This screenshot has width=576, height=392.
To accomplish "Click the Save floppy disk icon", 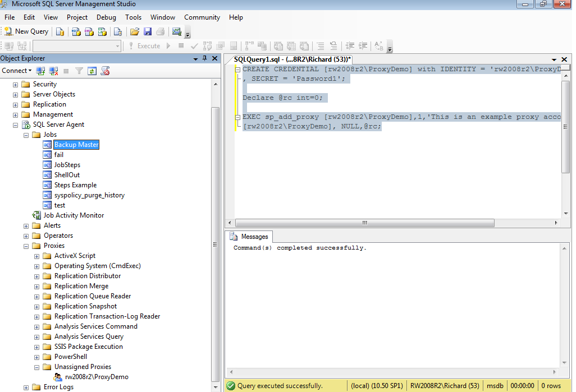I will (x=148, y=31).
